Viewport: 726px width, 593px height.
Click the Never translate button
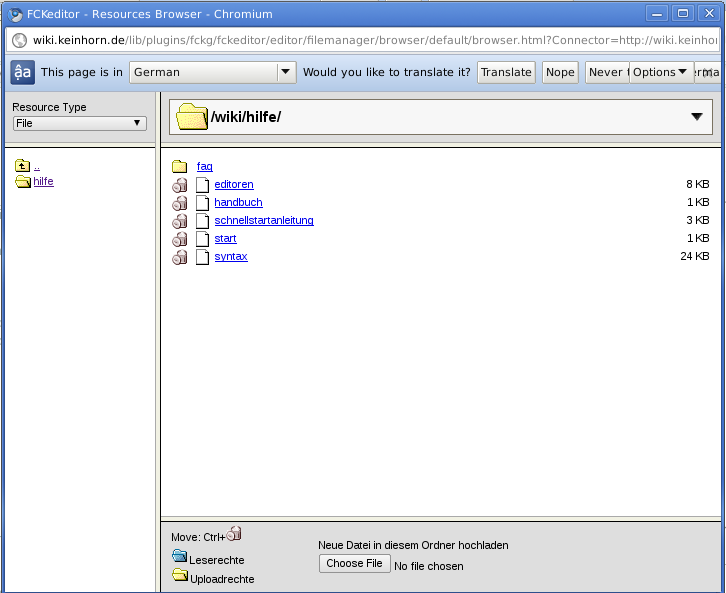coord(607,72)
